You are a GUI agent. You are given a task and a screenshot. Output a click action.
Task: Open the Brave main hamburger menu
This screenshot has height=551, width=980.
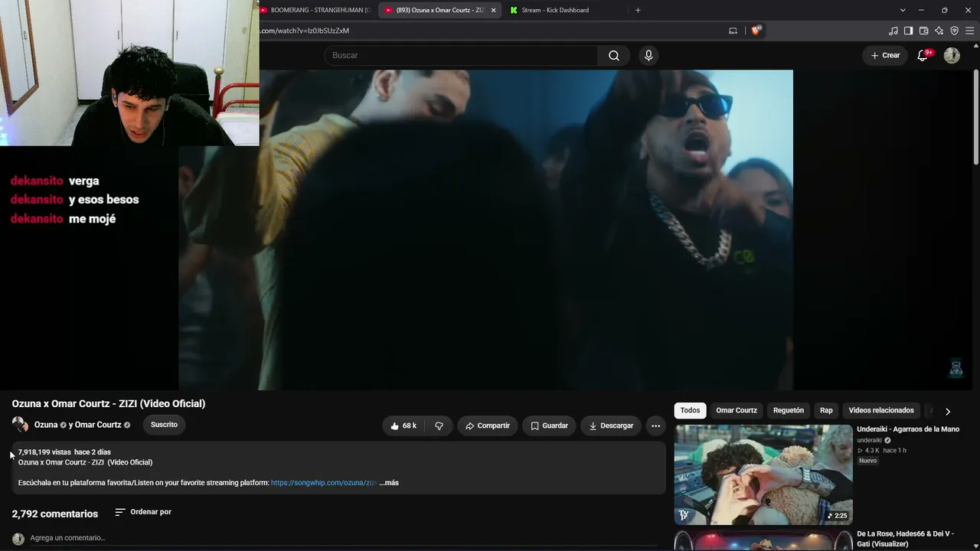click(970, 31)
